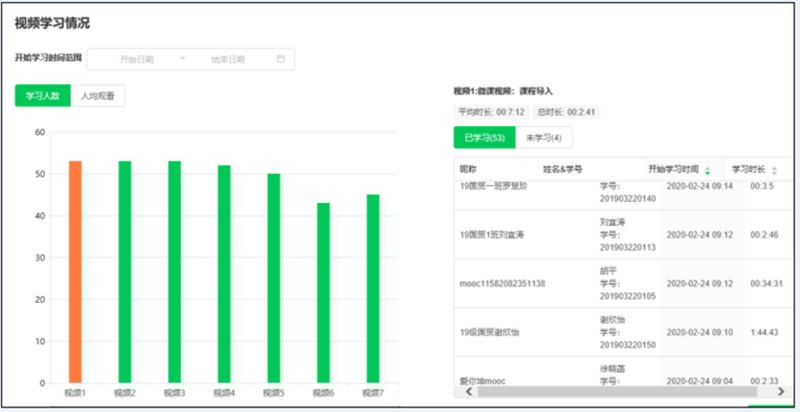800x412 pixels.
Task: Click the 开始学习时间 column header text
Action: click(x=673, y=169)
